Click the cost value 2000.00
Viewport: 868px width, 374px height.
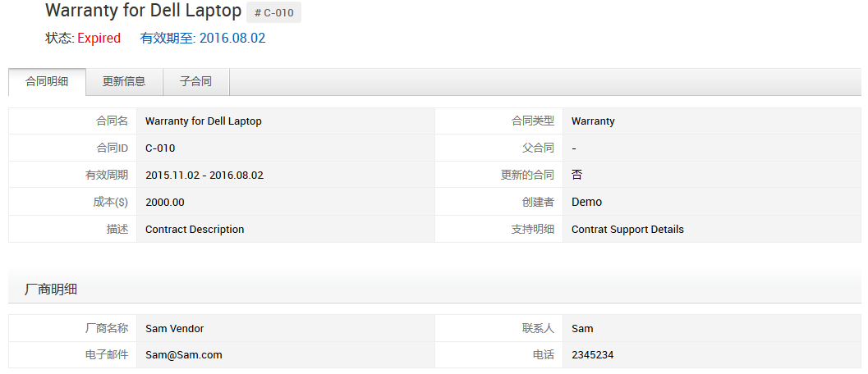165,203
